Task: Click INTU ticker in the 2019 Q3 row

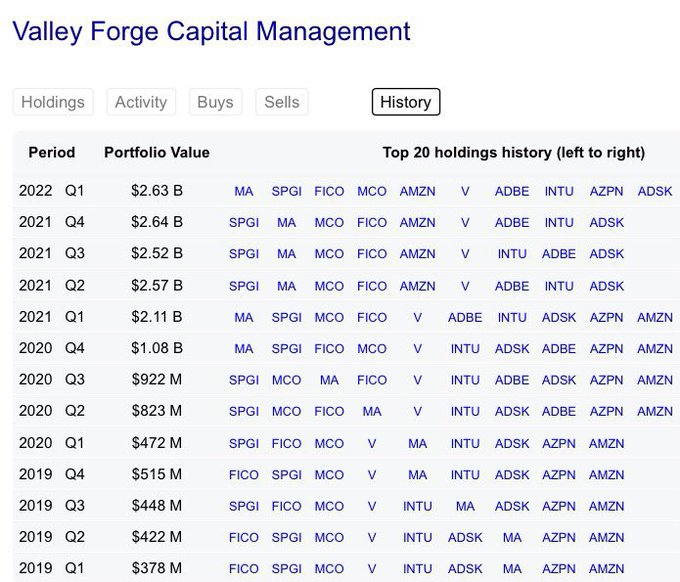Action: tap(417, 507)
